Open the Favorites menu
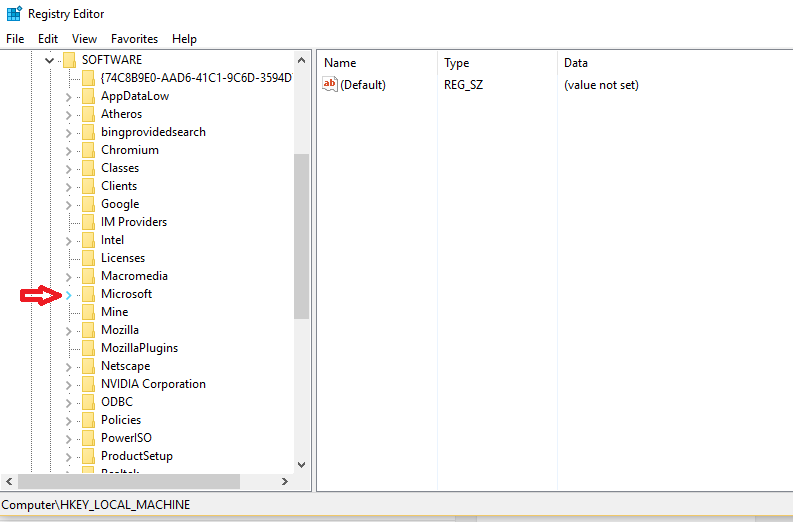The height and width of the screenshot is (522, 793). pos(135,39)
